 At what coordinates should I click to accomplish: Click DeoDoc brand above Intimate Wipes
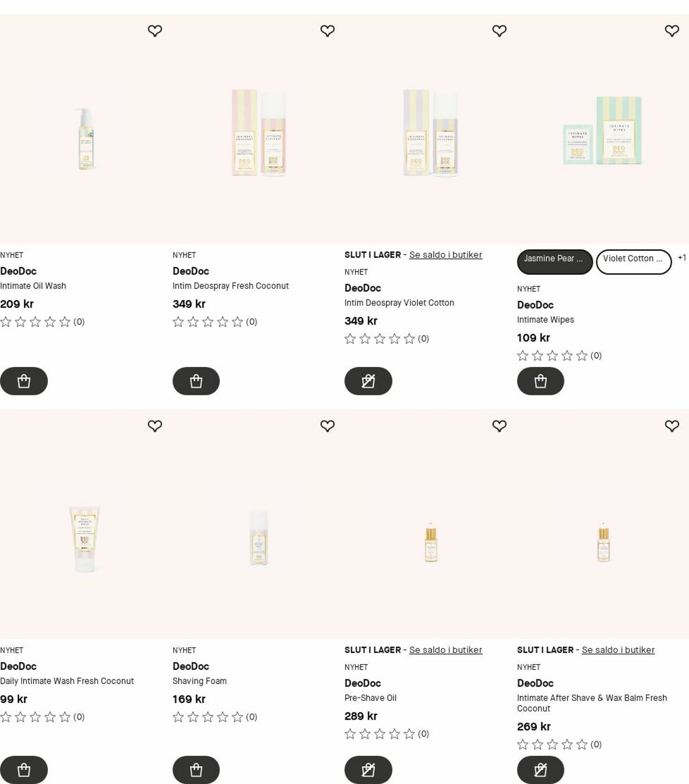pos(535,305)
